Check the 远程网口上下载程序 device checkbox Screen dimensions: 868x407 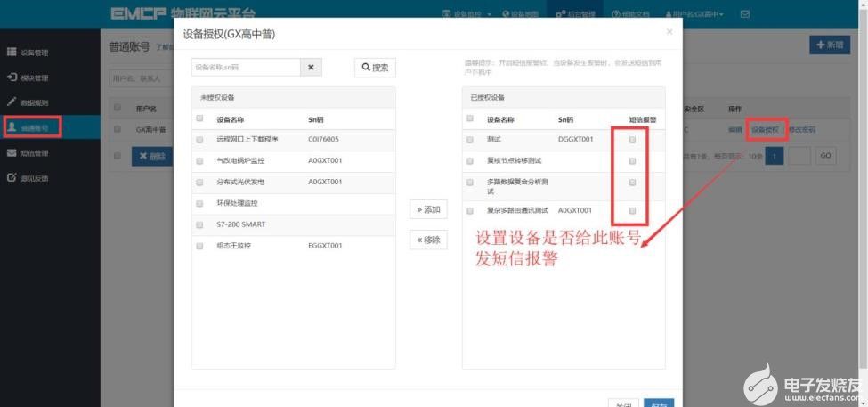199,140
